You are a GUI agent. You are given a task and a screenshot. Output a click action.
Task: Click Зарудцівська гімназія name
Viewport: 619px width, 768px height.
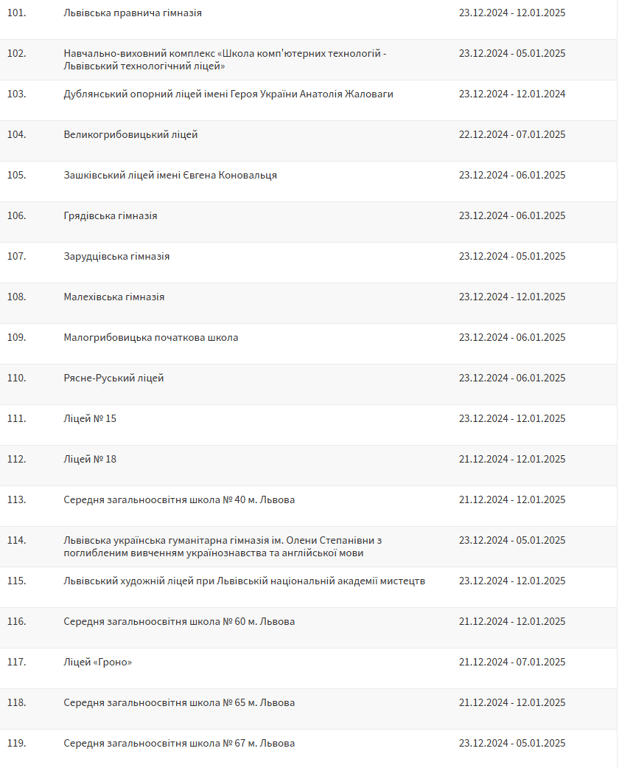point(116,256)
